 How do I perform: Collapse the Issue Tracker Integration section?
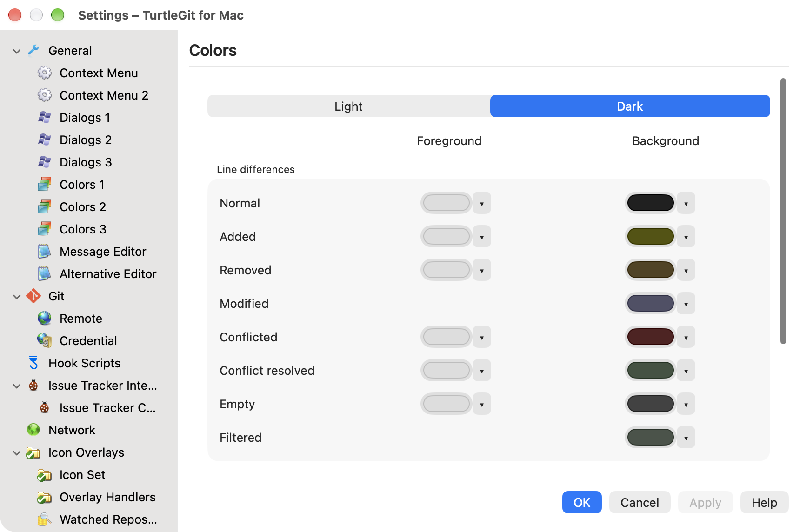coord(17,386)
